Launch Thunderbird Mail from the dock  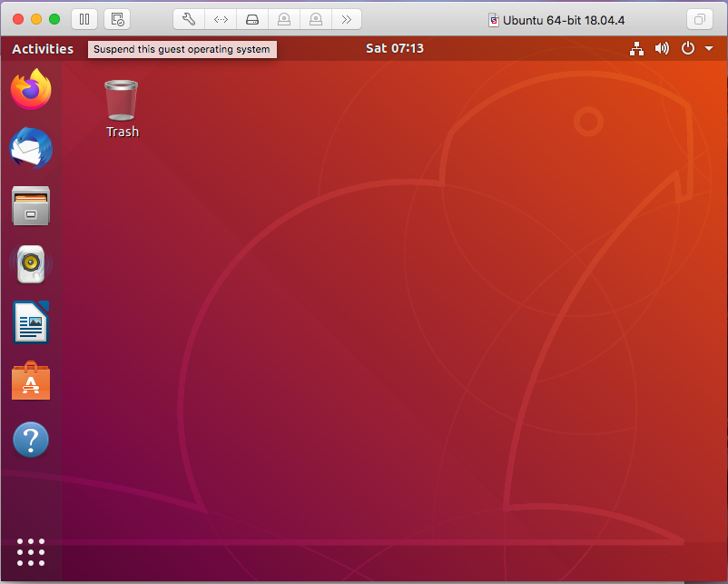point(31,148)
